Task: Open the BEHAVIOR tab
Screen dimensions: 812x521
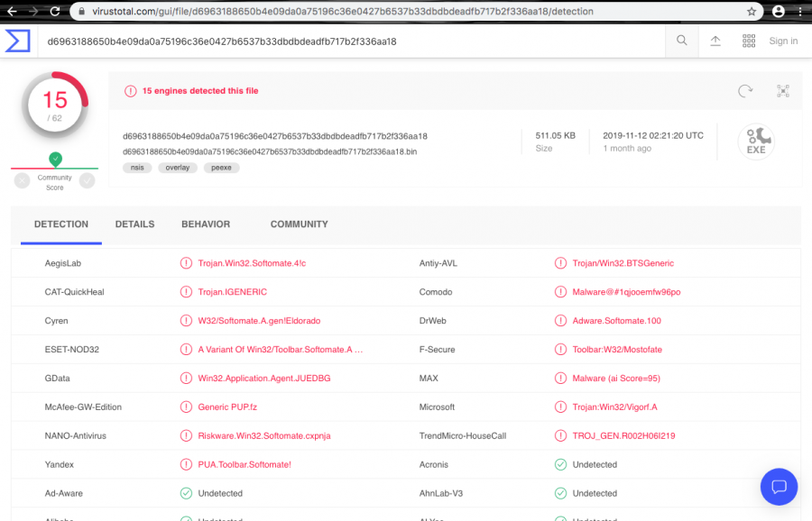Action: (x=206, y=224)
